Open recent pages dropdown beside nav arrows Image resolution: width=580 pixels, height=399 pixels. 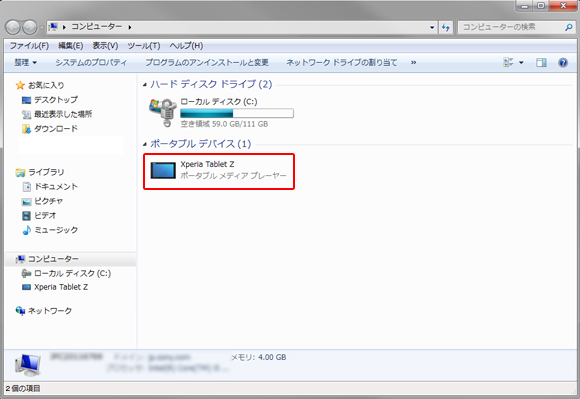[41, 27]
